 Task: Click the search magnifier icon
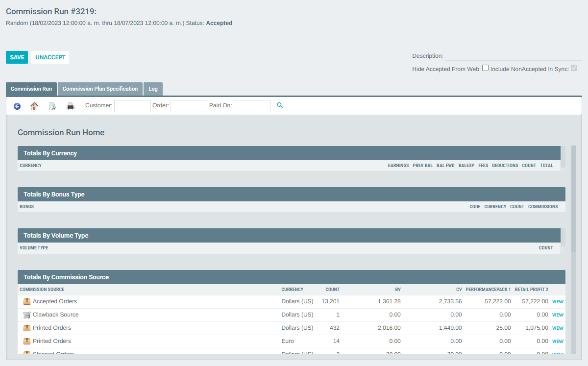coord(280,105)
